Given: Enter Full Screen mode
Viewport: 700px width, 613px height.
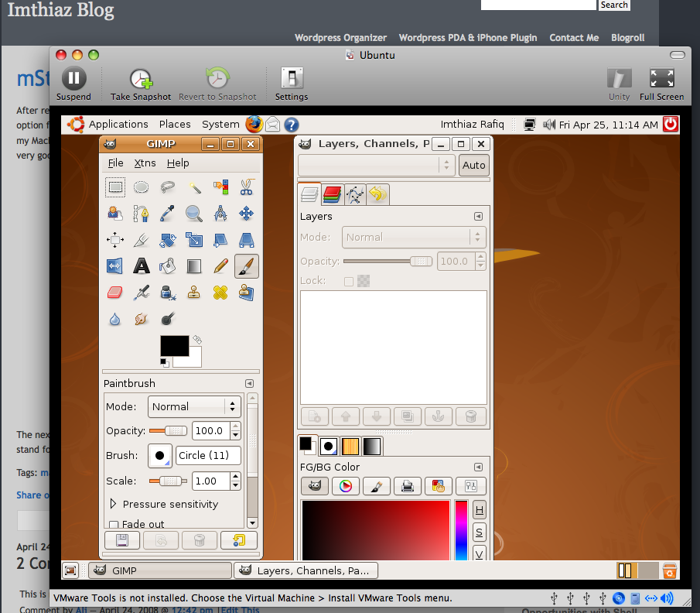Looking at the screenshot, I should pos(661,84).
